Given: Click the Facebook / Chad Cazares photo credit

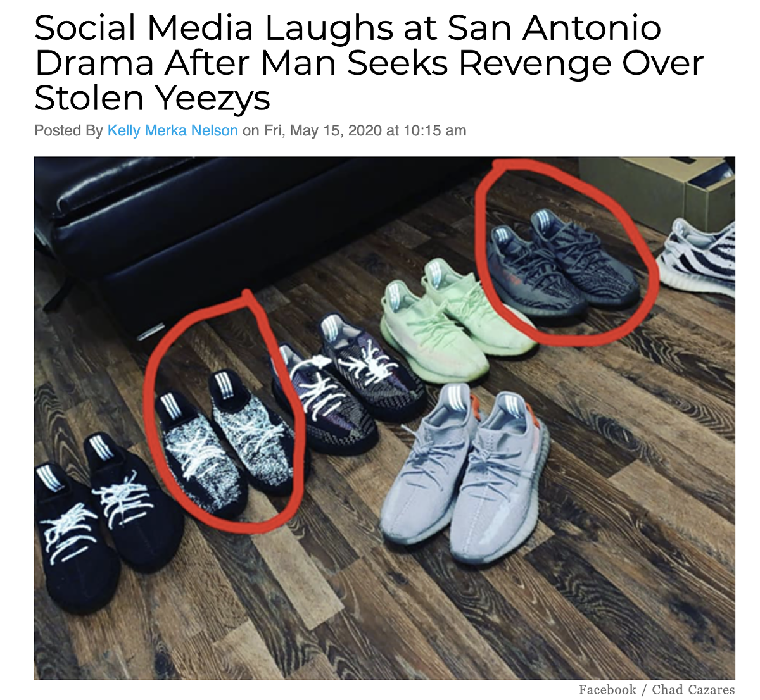Looking at the screenshot, I should click(x=657, y=690).
